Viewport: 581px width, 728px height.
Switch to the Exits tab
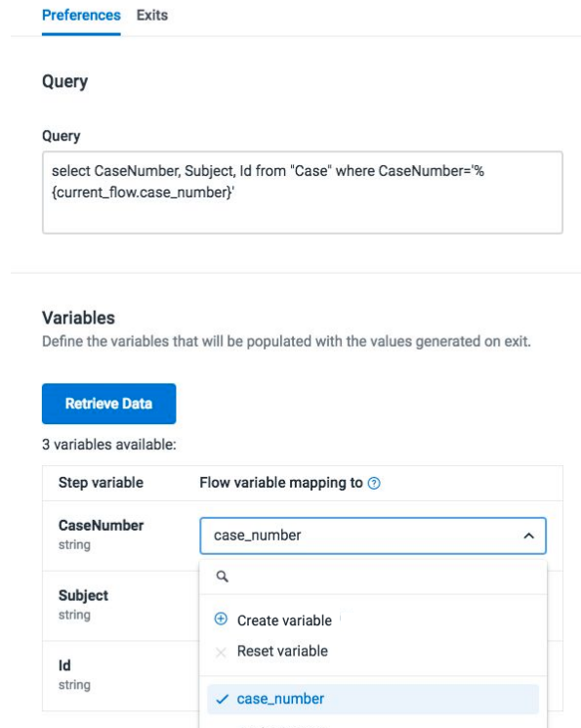click(x=151, y=16)
